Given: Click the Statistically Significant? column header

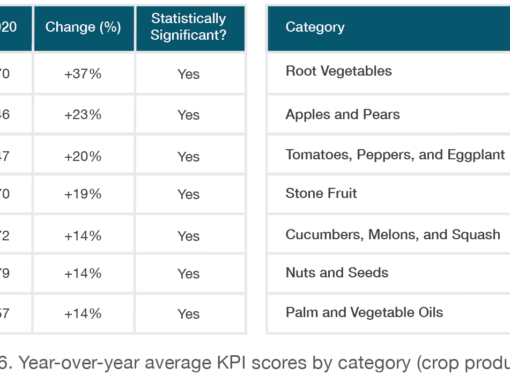Looking at the screenshot, I should tap(190, 28).
